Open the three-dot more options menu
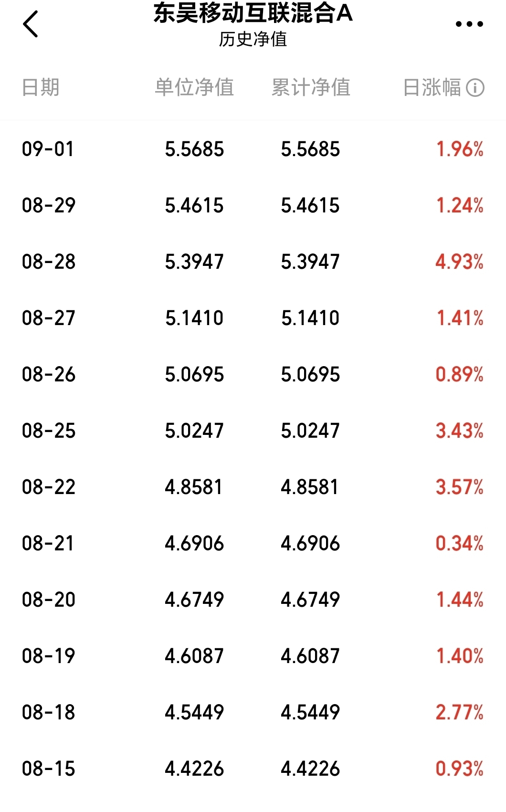 (469, 24)
